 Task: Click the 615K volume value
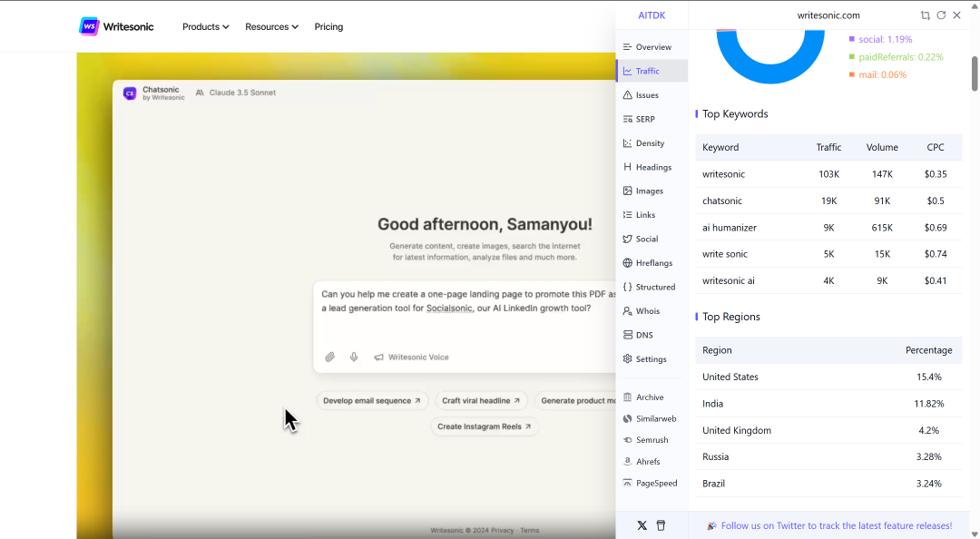pyautogui.click(x=882, y=228)
